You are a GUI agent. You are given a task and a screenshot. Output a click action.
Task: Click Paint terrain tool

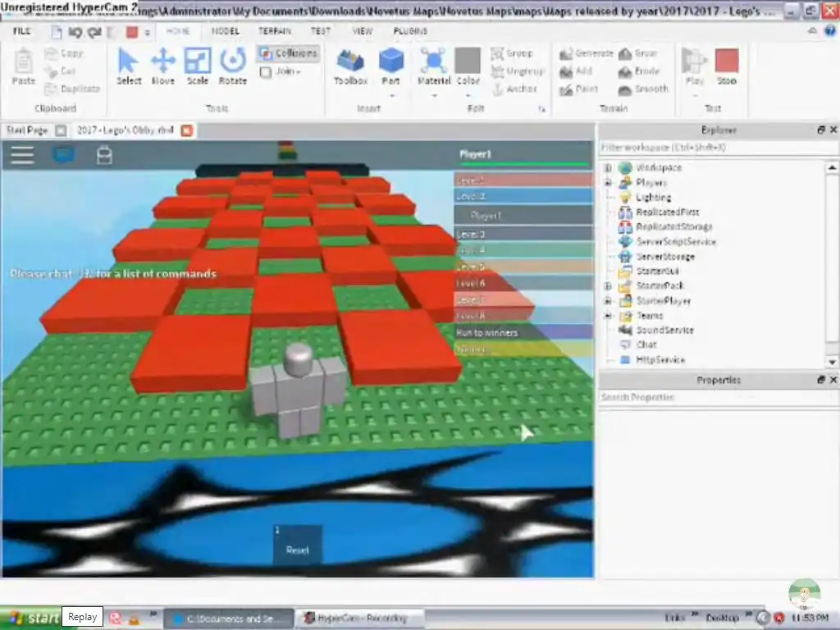[578, 89]
